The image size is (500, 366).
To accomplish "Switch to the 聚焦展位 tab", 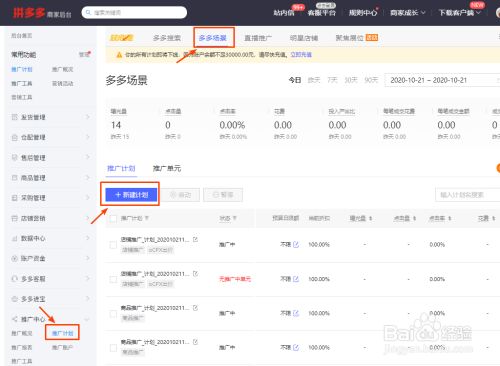I will (x=349, y=38).
